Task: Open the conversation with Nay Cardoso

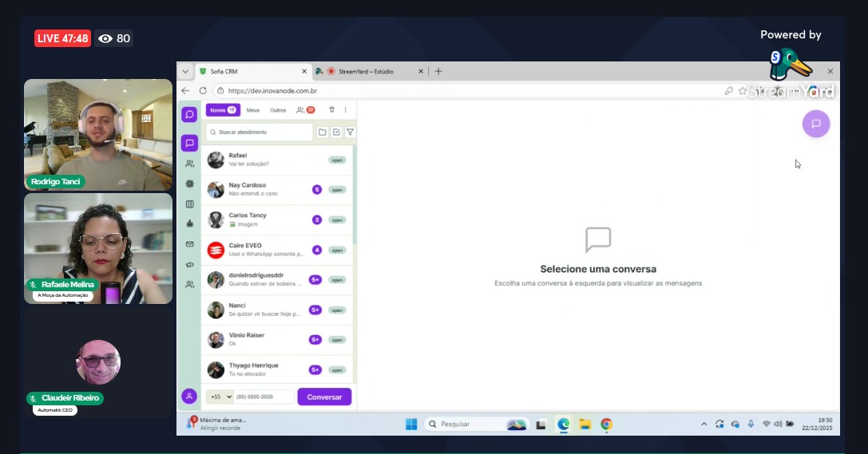Action: click(x=264, y=189)
